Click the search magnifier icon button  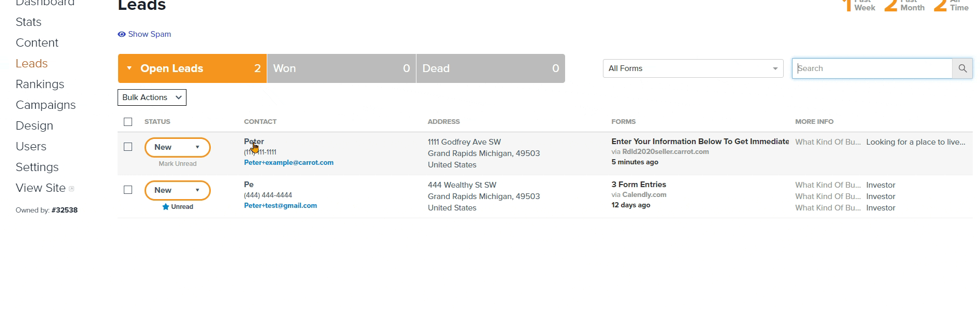[962, 68]
